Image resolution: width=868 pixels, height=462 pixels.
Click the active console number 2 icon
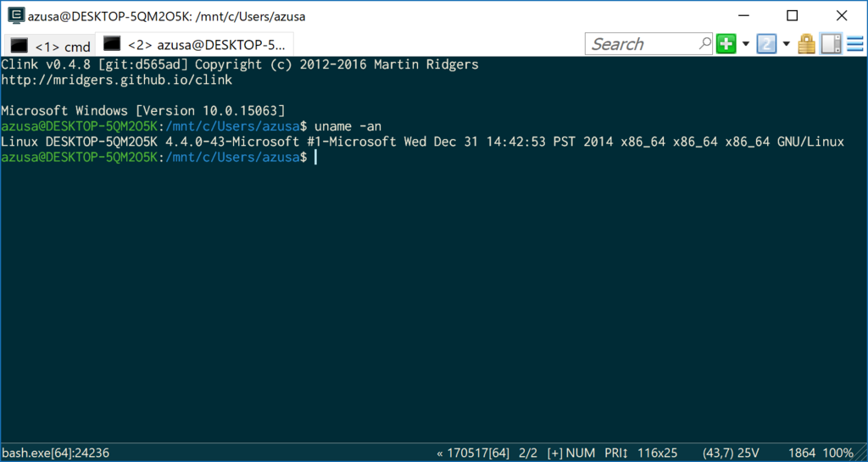766,44
